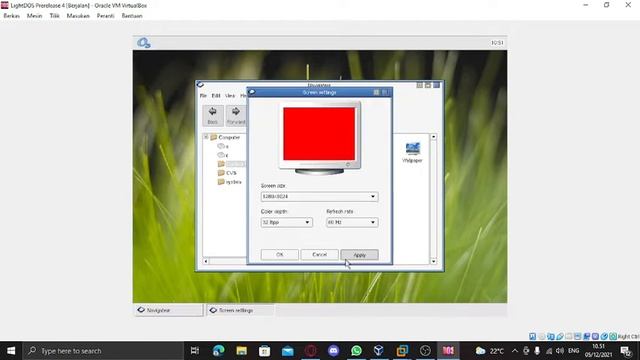640x360 pixels.
Task: Open the Refresh rate dropdown
Action: [x=352, y=222]
